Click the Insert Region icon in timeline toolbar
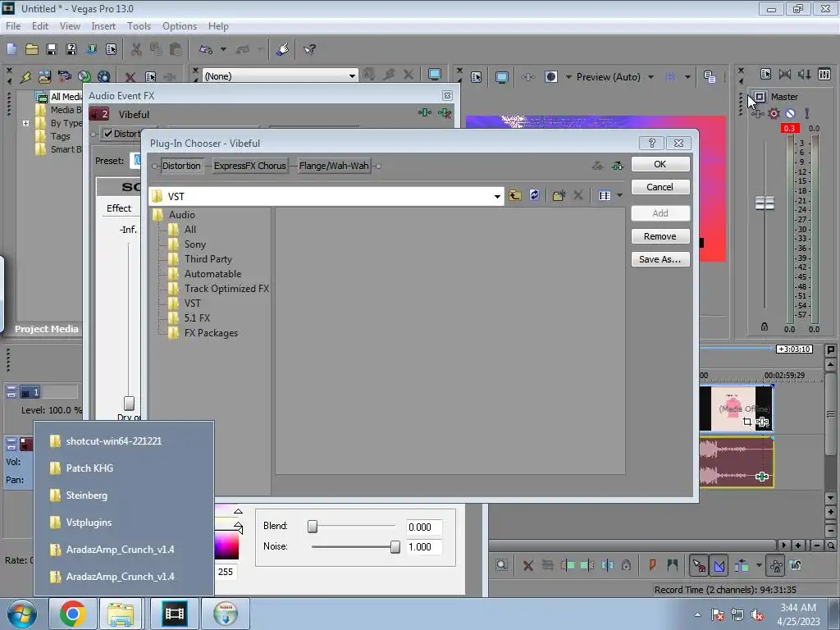The width and height of the screenshot is (840, 630). click(673, 565)
